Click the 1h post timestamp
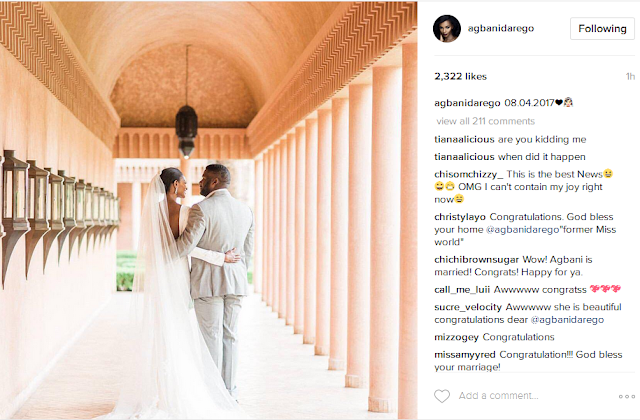The image size is (640, 420). point(631,76)
